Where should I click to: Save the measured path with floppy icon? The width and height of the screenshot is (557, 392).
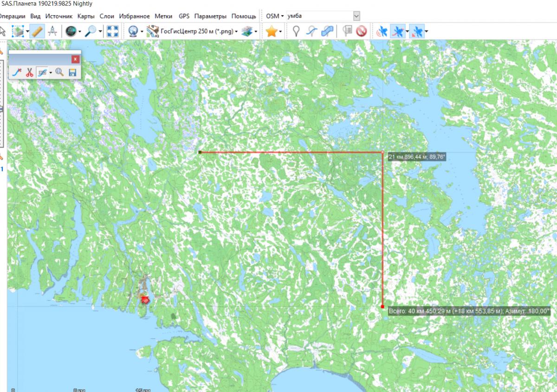[72, 72]
